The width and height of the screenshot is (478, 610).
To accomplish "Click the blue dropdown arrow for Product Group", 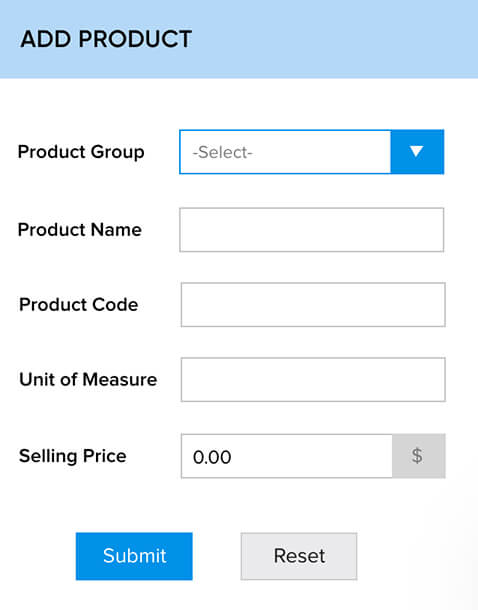I will coord(417,152).
